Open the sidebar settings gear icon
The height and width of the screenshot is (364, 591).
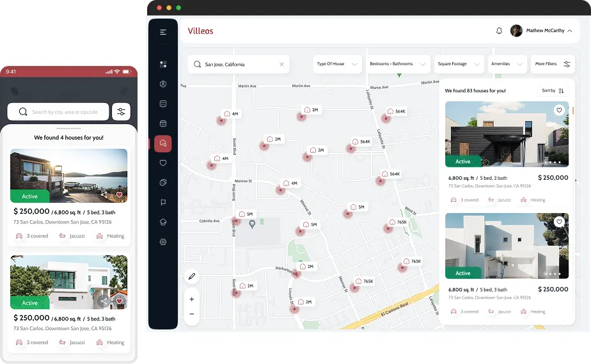[163, 242]
